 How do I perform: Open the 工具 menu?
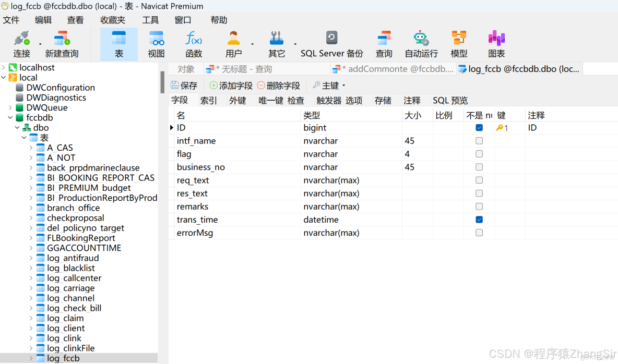pyautogui.click(x=150, y=20)
